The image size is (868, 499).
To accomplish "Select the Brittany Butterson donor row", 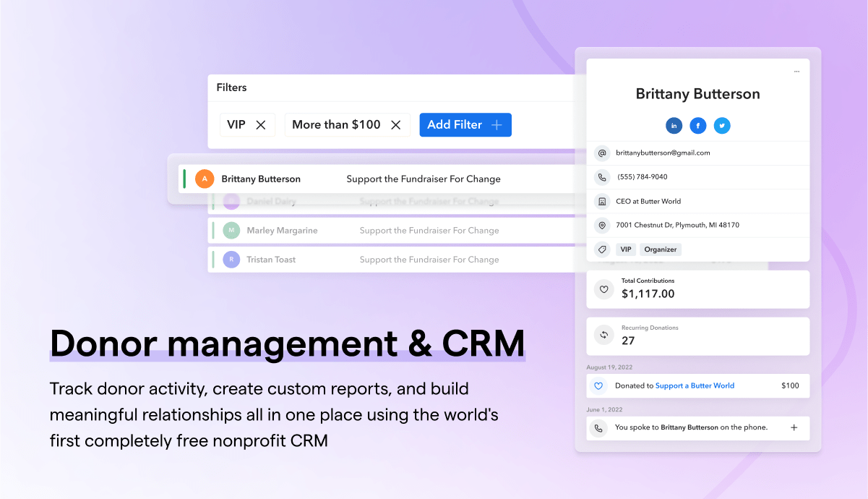I will (376, 179).
